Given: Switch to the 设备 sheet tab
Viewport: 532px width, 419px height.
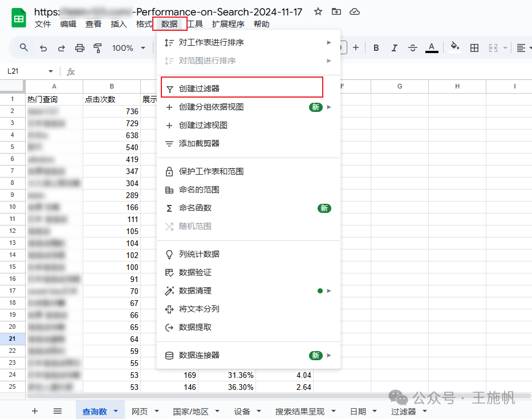Looking at the screenshot, I should pos(242,412).
